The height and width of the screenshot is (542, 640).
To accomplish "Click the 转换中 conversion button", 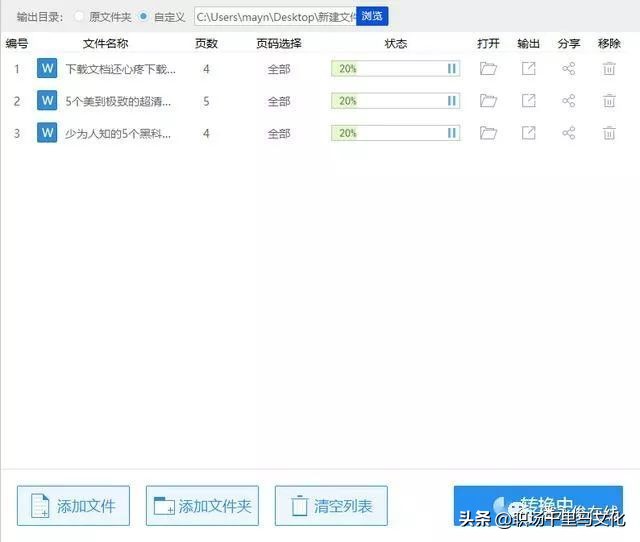I will point(538,506).
